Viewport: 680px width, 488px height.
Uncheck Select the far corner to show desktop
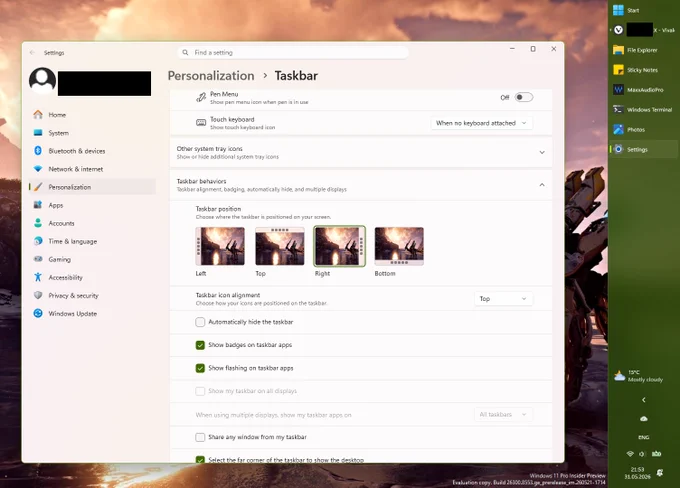[x=200, y=459]
